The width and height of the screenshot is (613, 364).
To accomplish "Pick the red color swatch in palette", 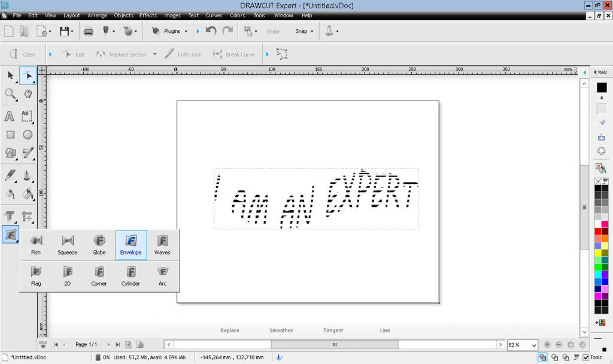I will pos(597,231).
